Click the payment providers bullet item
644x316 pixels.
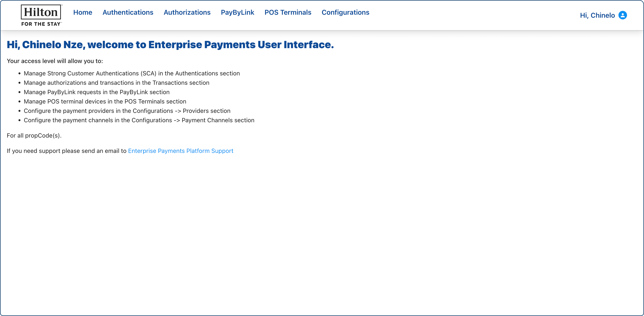127,111
